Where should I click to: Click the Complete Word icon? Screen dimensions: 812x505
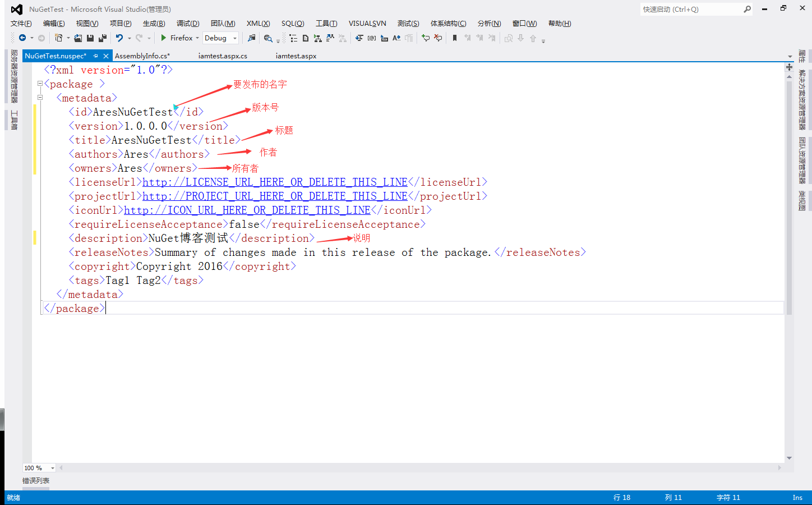point(396,38)
